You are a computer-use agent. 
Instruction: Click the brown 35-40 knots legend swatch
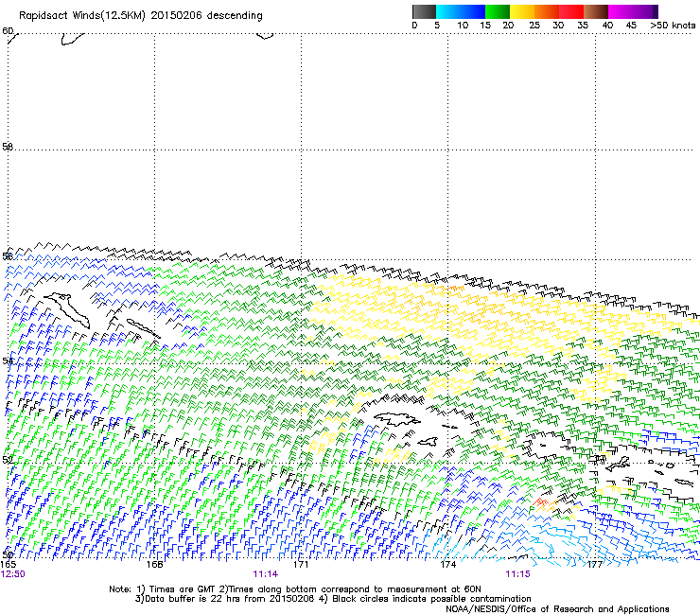596,11
